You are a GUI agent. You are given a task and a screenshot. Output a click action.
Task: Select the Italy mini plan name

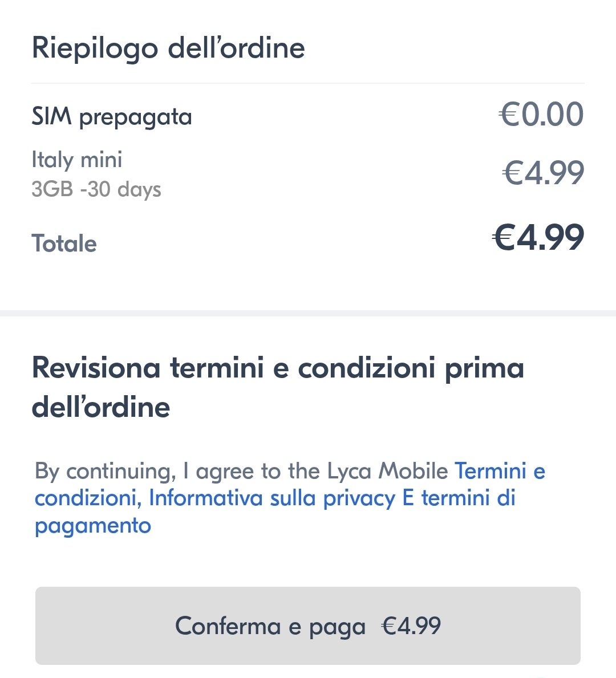77,160
